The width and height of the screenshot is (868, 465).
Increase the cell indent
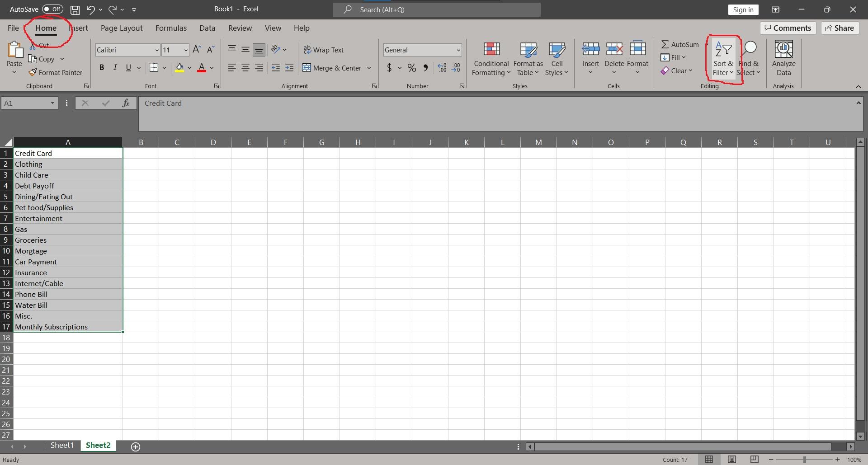click(x=289, y=68)
